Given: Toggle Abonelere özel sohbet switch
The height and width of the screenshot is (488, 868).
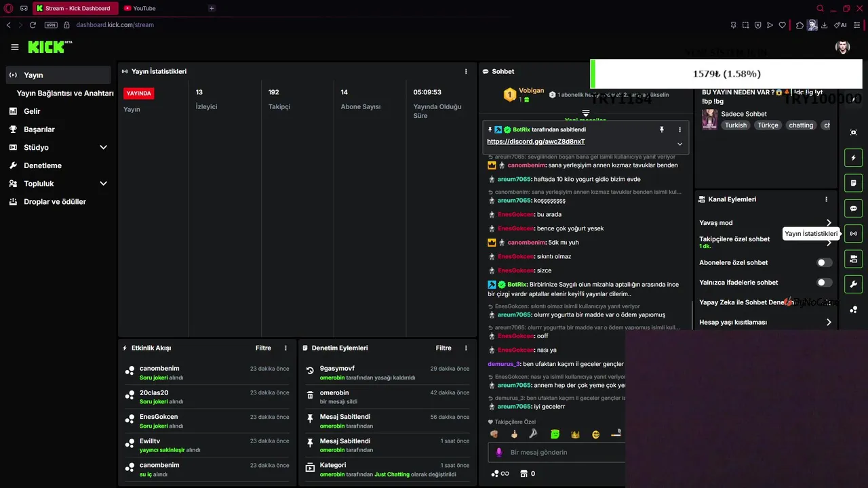Looking at the screenshot, I should [x=824, y=262].
